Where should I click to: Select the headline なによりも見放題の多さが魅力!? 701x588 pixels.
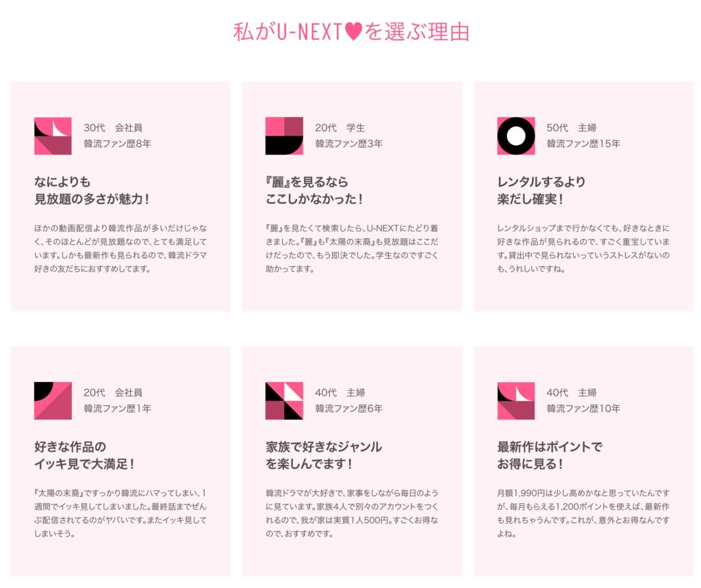pos(92,190)
